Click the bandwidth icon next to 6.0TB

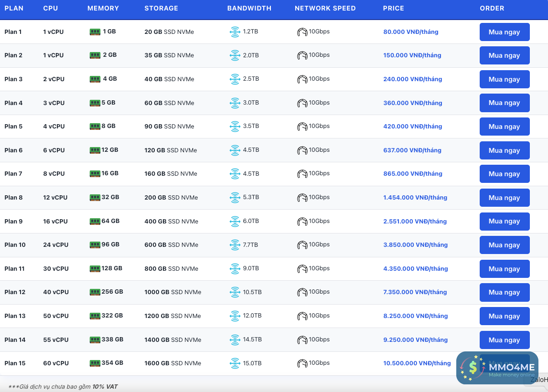tap(235, 222)
